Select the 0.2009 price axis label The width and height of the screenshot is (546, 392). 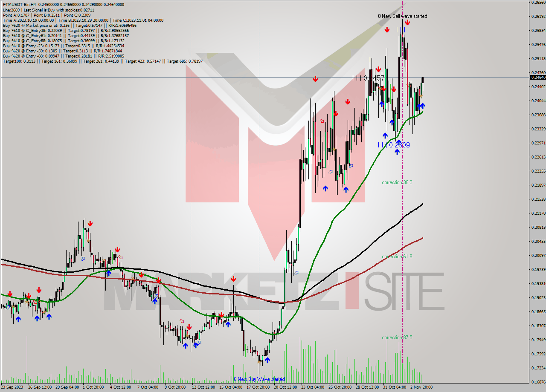(538, 256)
